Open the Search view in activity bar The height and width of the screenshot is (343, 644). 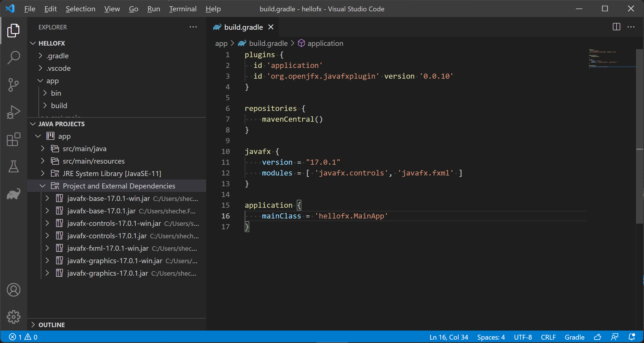pos(13,57)
